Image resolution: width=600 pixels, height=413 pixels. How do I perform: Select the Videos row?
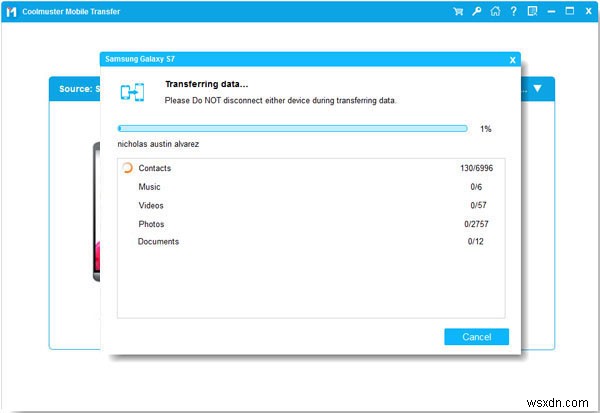(311, 205)
